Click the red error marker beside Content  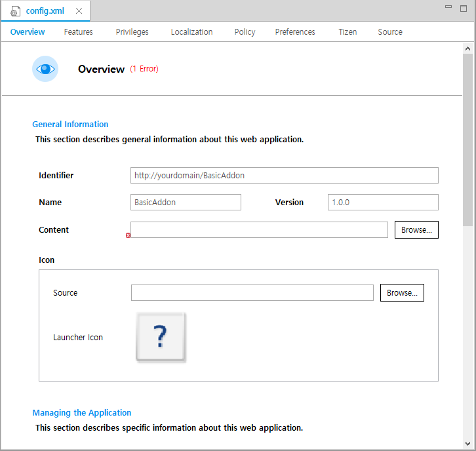(129, 235)
